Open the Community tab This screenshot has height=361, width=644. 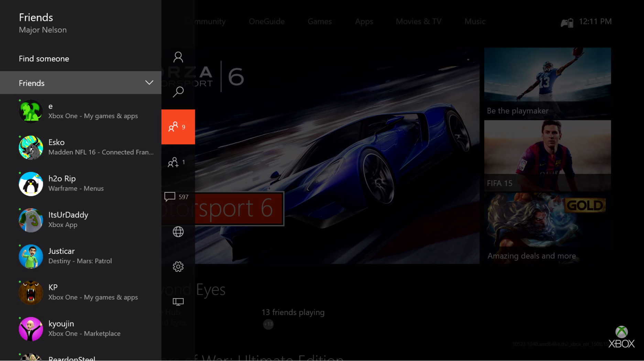205,21
